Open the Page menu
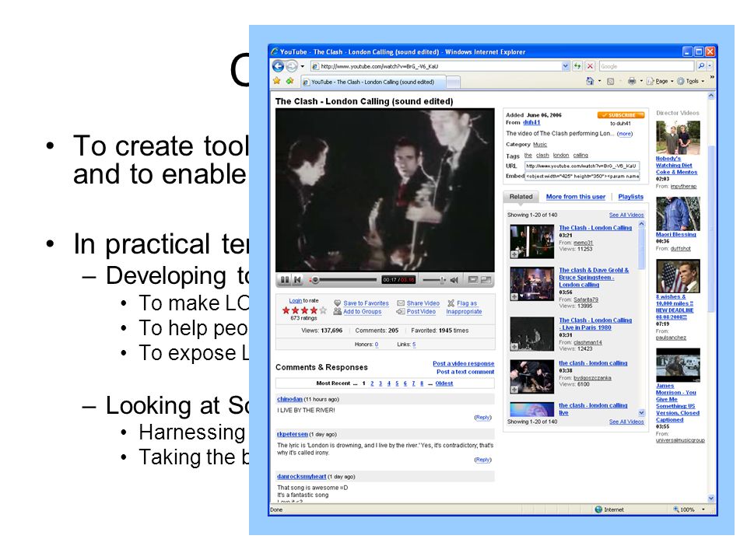 [x=659, y=82]
